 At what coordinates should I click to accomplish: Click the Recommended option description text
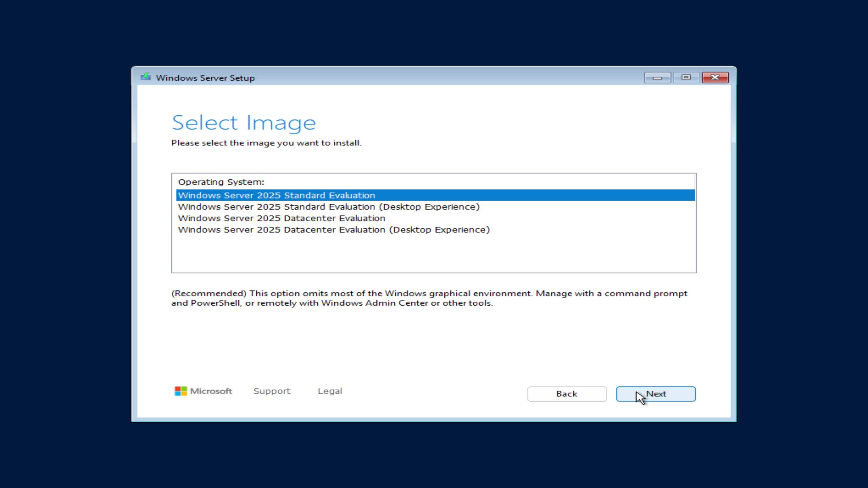pos(429,298)
